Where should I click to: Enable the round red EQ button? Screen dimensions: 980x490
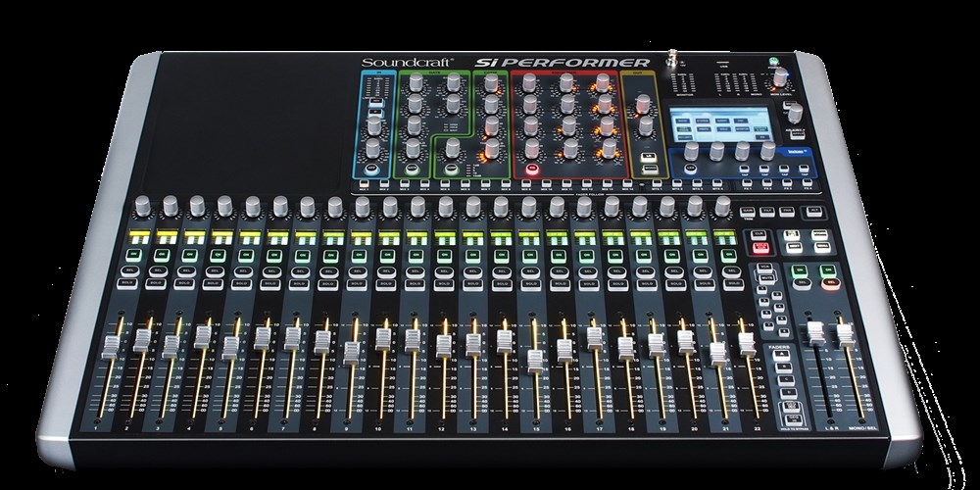point(532,169)
